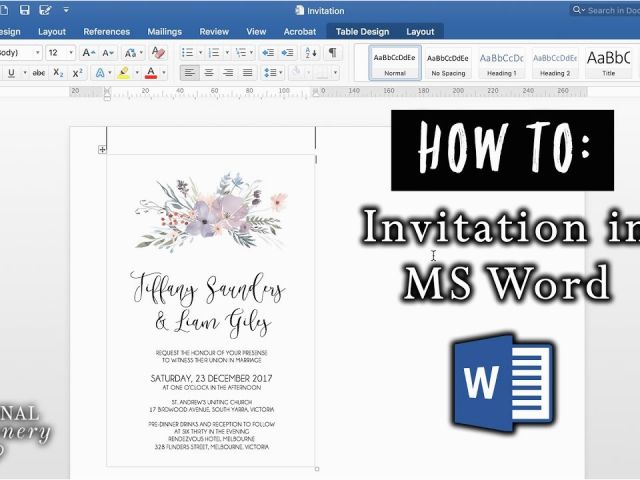The height and width of the screenshot is (480, 640).
Task: Click the Sort A-Z icon
Action: click(x=312, y=52)
